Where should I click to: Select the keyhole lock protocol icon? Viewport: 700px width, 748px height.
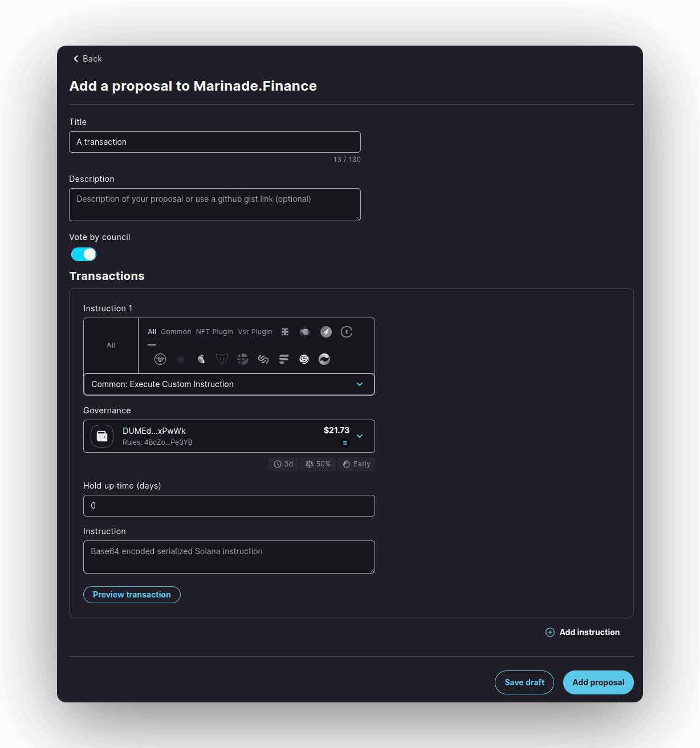click(347, 332)
